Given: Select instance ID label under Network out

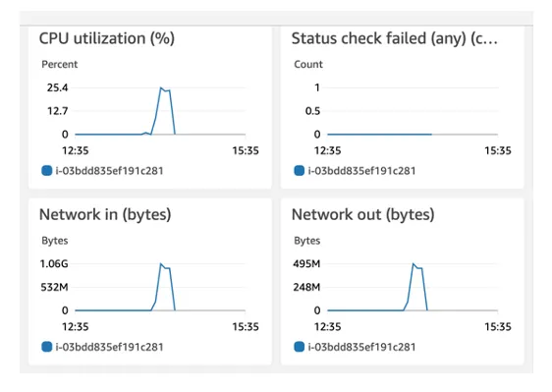Looking at the screenshot, I should [361, 347].
